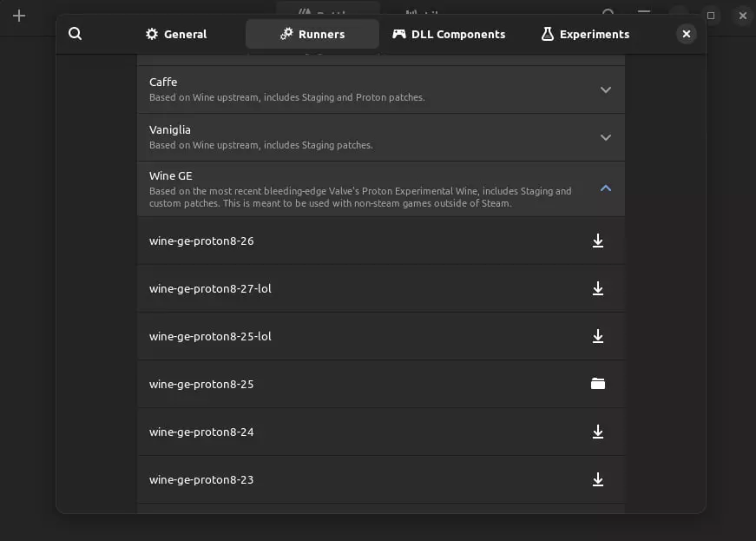Go to the Experiments tab
Viewport: 756px width, 541px height.
(x=585, y=34)
